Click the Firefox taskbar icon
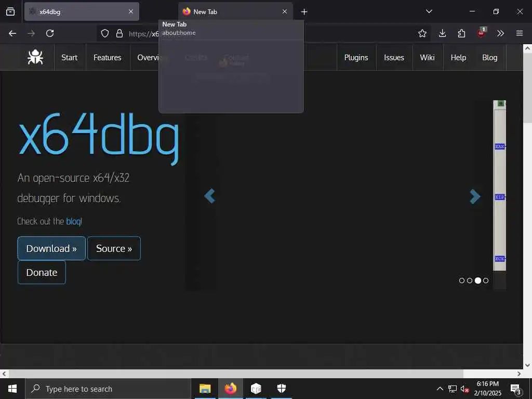532x399 pixels. (x=230, y=389)
